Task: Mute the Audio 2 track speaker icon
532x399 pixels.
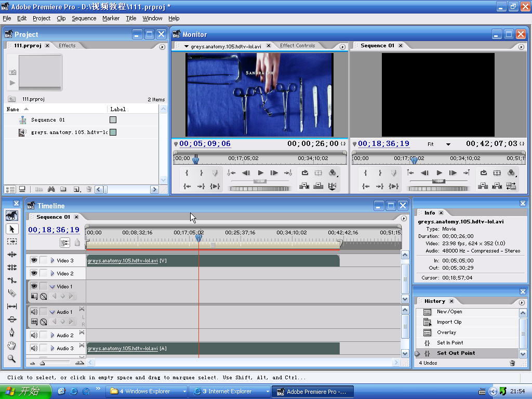Action: tap(34, 335)
